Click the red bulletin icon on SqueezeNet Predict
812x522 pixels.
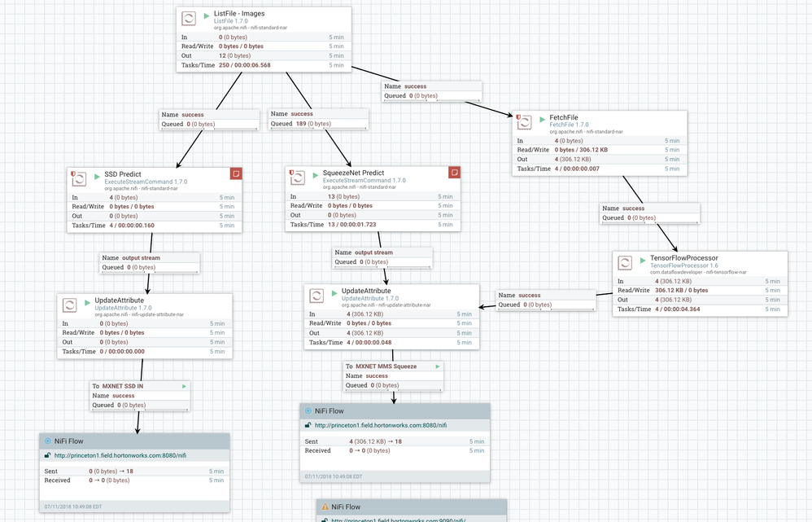pyautogui.click(x=454, y=172)
